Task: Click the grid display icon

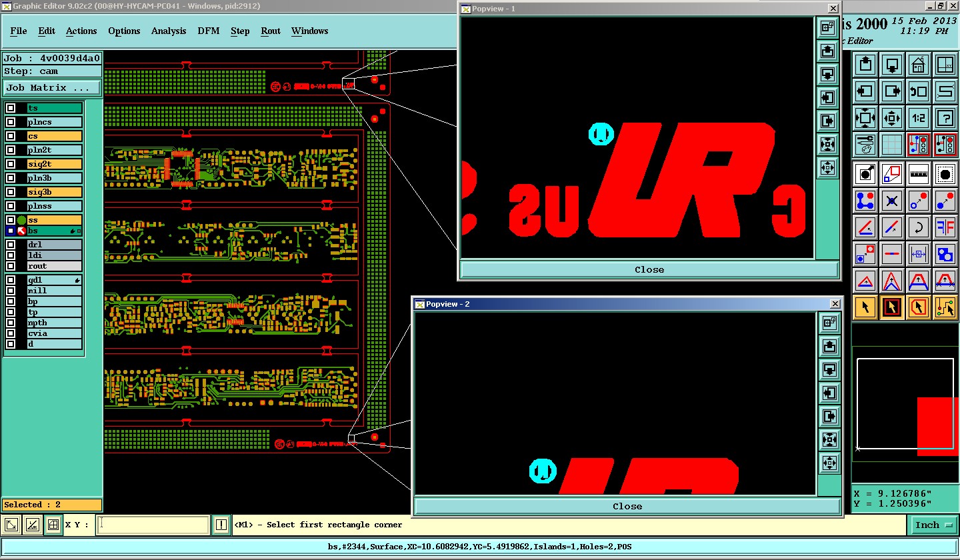Action: [892, 145]
